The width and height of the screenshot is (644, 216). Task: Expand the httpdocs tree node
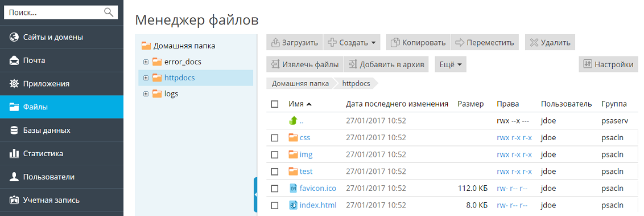coord(146,78)
